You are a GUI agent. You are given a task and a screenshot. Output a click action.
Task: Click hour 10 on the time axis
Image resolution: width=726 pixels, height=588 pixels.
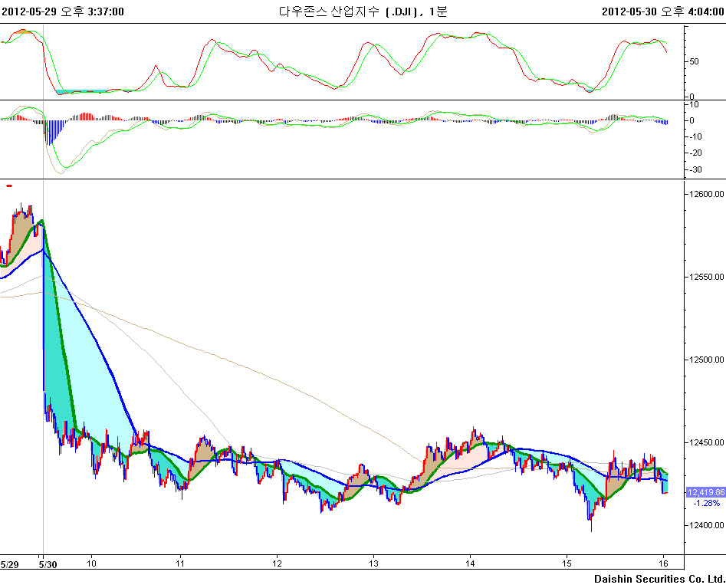(x=91, y=564)
